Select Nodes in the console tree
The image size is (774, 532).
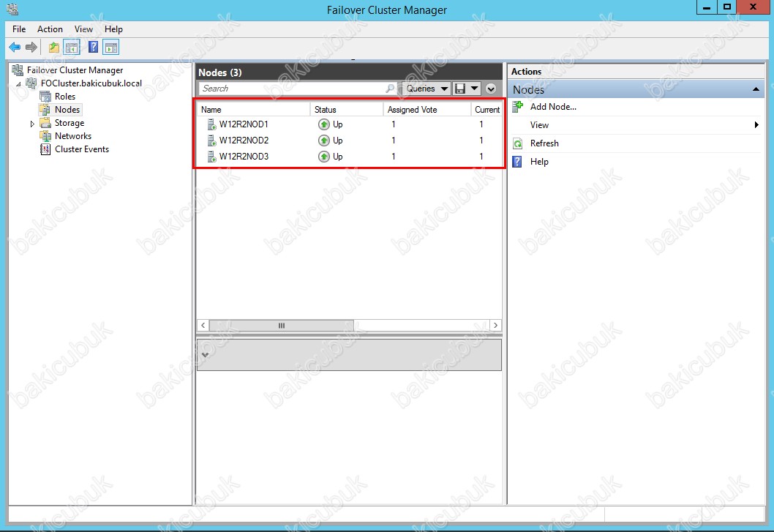[67, 110]
